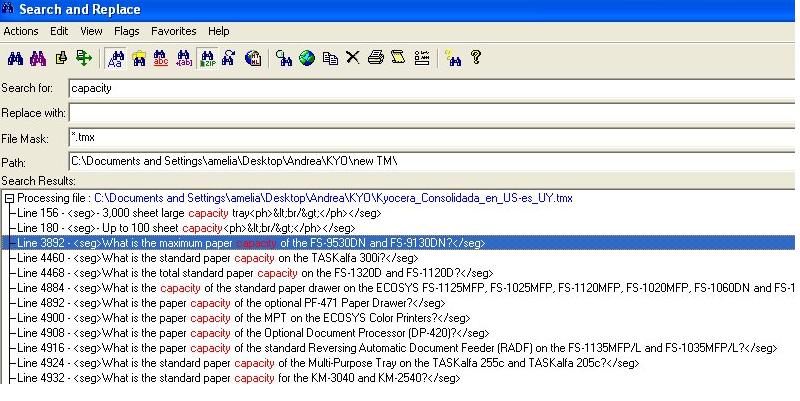The width and height of the screenshot is (800, 401).
Task: Select result Line 4460 TASKalfa 300i
Action: (218, 258)
